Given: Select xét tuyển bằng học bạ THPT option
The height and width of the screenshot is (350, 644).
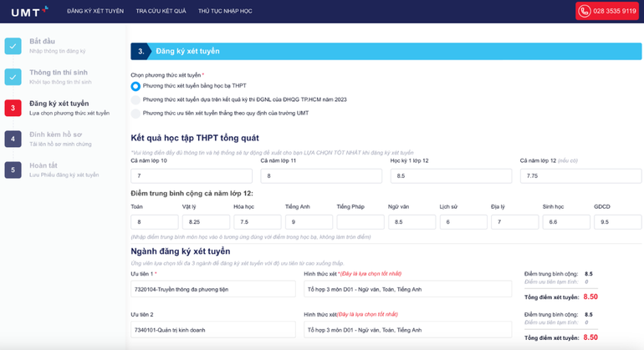Looking at the screenshot, I should 135,86.
